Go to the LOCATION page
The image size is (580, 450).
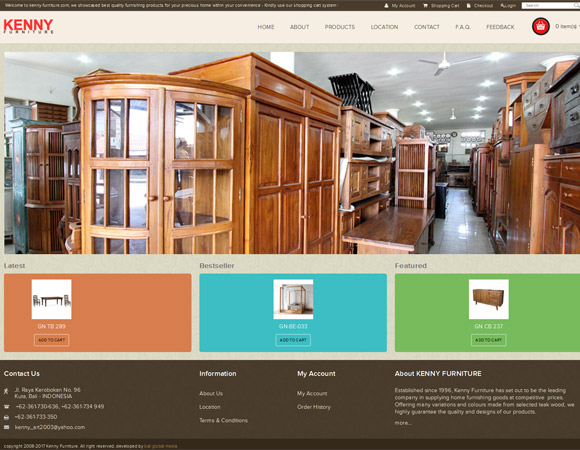click(x=384, y=27)
